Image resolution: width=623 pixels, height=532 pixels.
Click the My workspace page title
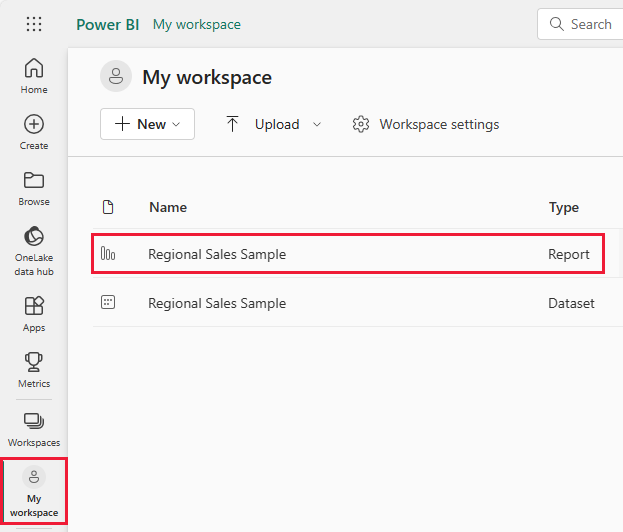(x=207, y=77)
